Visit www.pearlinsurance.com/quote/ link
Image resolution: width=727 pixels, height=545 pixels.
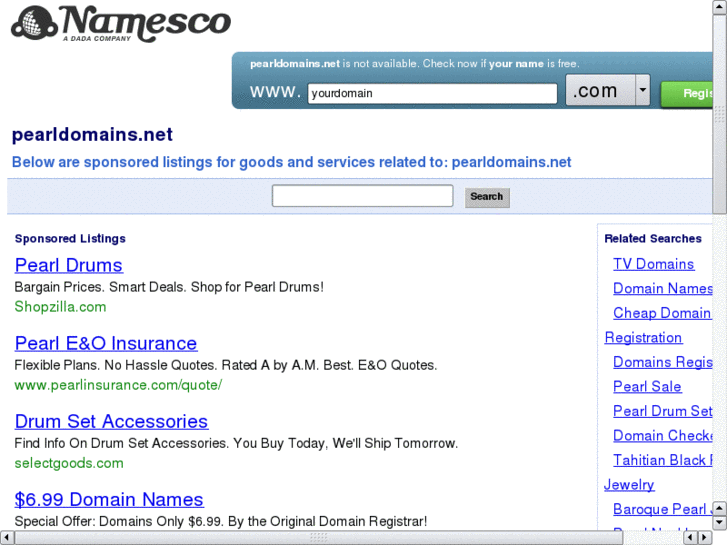(118, 385)
